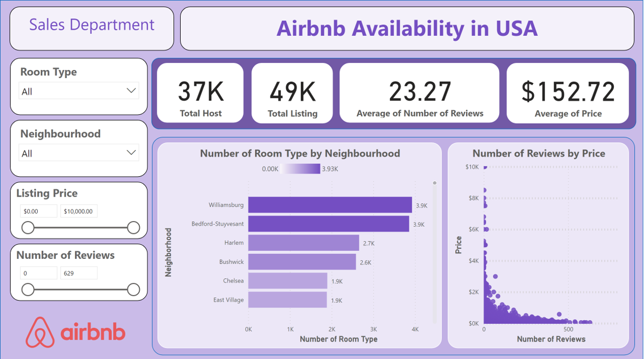Select the Chelsea bar in chart
644x359 pixels.
pyautogui.click(x=288, y=281)
